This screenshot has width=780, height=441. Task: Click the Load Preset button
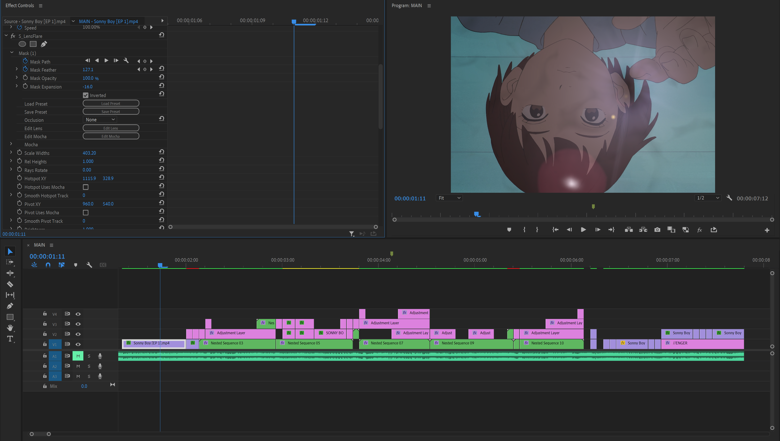pyautogui.click(x=110, y=103)
